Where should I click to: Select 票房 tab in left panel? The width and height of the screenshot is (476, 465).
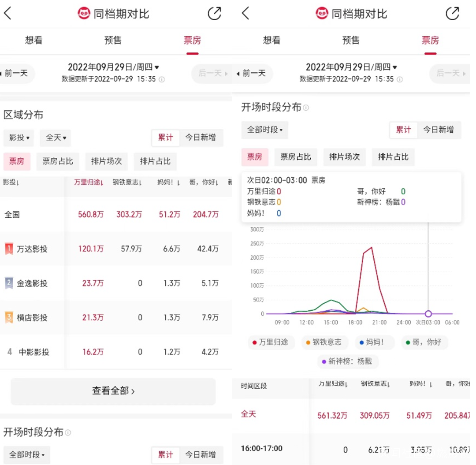[x=192, y=40]
